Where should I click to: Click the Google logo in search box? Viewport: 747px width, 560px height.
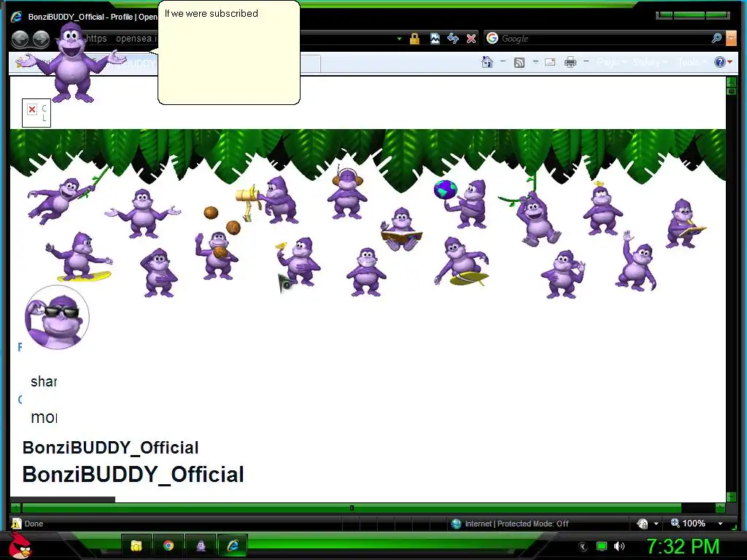492,38
